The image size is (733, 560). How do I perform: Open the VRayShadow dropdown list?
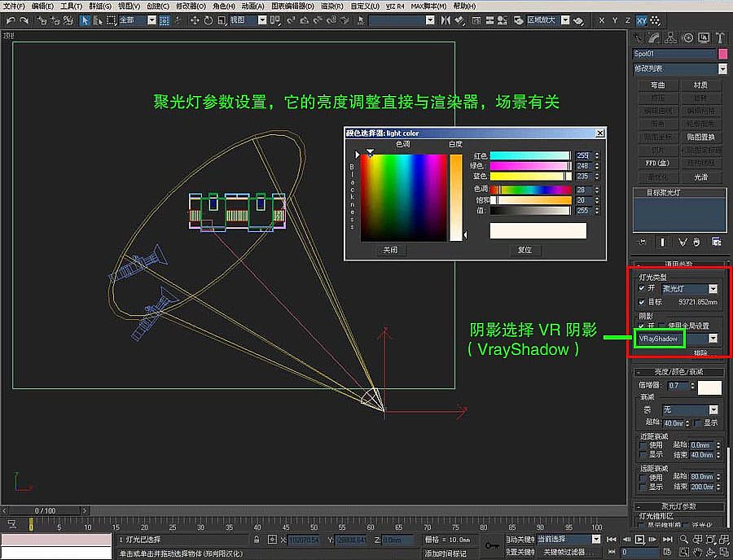[x=714, y=338]
